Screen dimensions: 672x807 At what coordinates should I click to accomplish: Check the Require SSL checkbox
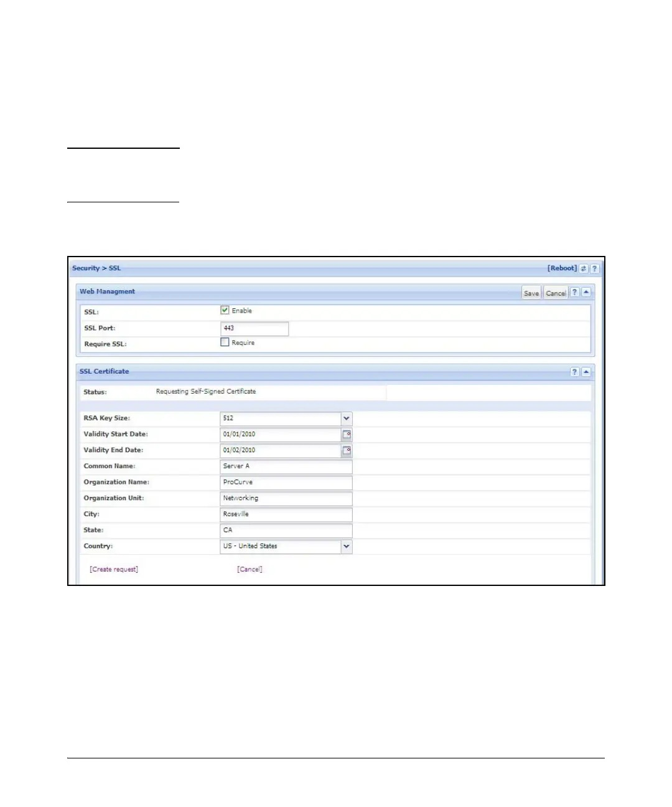point(225,342)
